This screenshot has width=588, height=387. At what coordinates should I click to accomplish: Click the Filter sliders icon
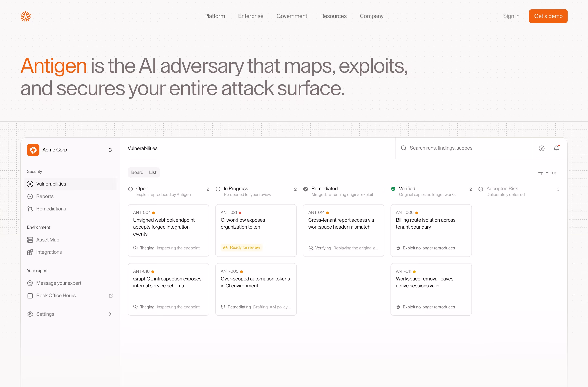pyautogui.click(x=540, y=173)
